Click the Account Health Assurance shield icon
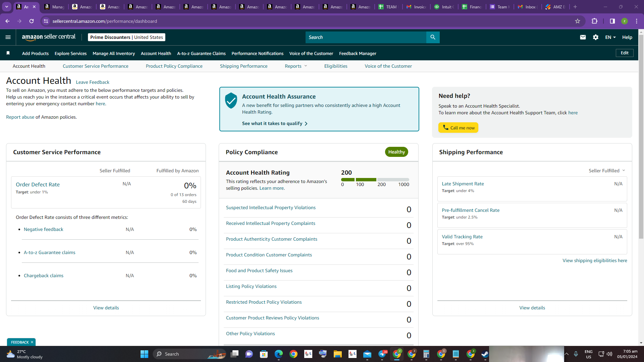The image size is (644, 362). click(231, 101)
